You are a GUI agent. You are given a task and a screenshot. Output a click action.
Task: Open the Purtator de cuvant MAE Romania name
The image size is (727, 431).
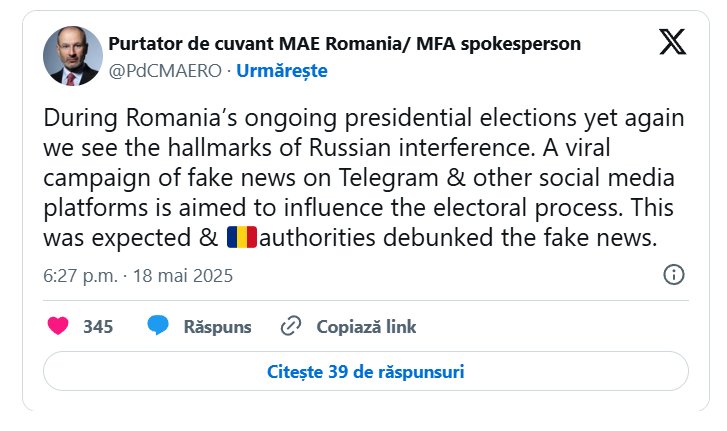pyautogui.click(x=344, y=44)
